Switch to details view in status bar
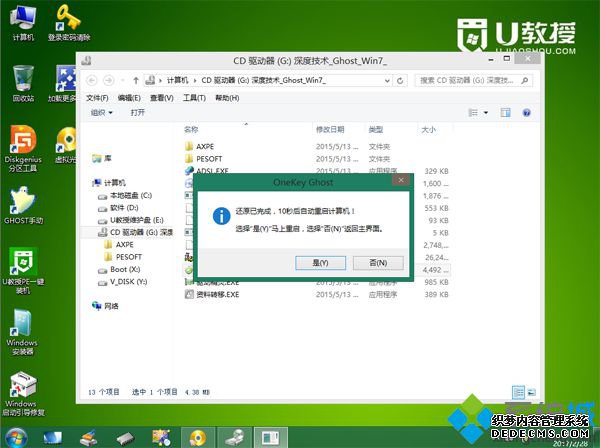The width and height of the screenshot is (600, 448). (x=518, y=392)
